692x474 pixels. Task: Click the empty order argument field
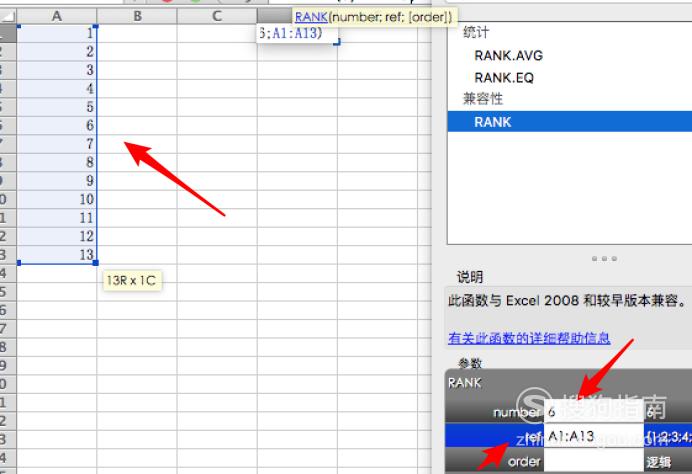(594, 461)
